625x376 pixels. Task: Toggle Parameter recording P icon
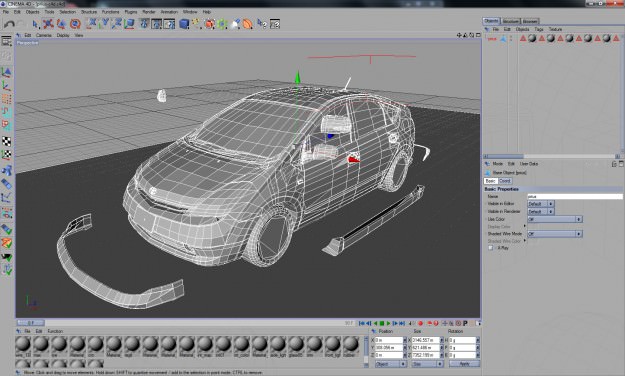[x=465, y=323]
